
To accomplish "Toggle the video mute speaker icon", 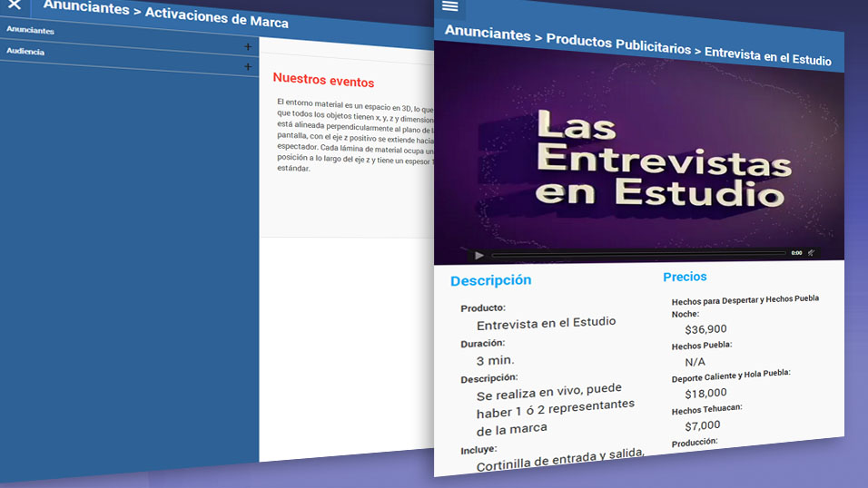I will point(812,253).
